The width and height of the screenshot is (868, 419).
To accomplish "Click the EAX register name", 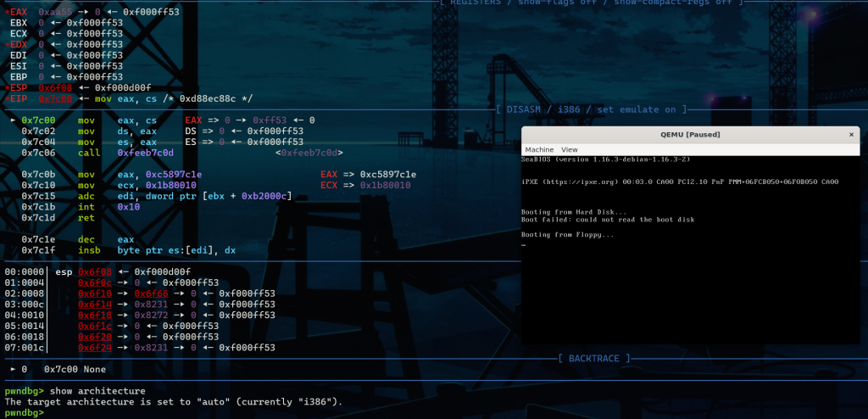I will coord(19,10).
